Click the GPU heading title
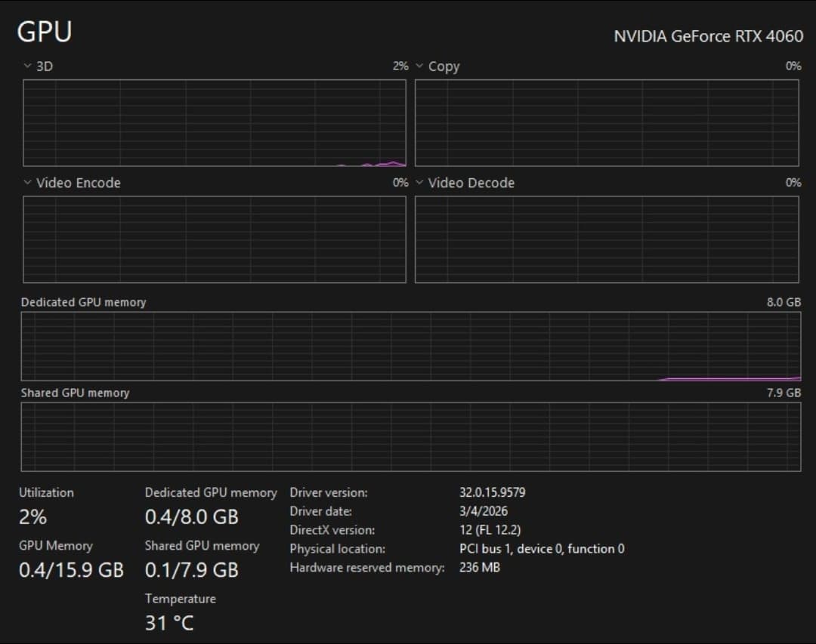This screenshot has width=816, height=644. point(45,32)
